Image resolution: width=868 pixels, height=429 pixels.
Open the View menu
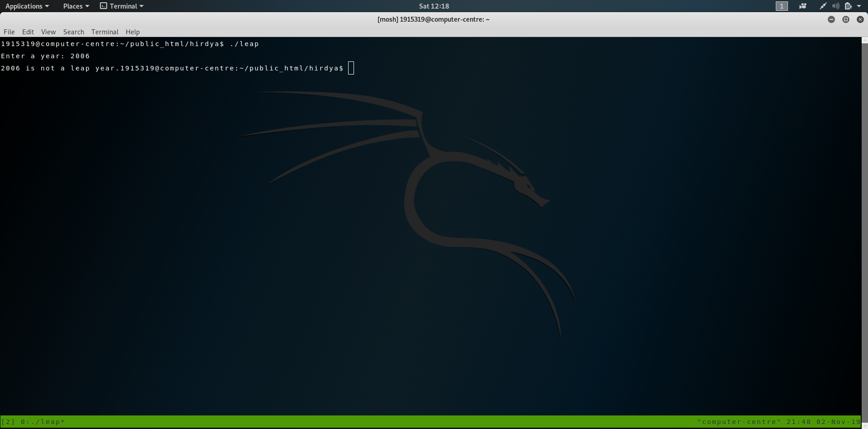pyautogui.click(x=48, y=32)
